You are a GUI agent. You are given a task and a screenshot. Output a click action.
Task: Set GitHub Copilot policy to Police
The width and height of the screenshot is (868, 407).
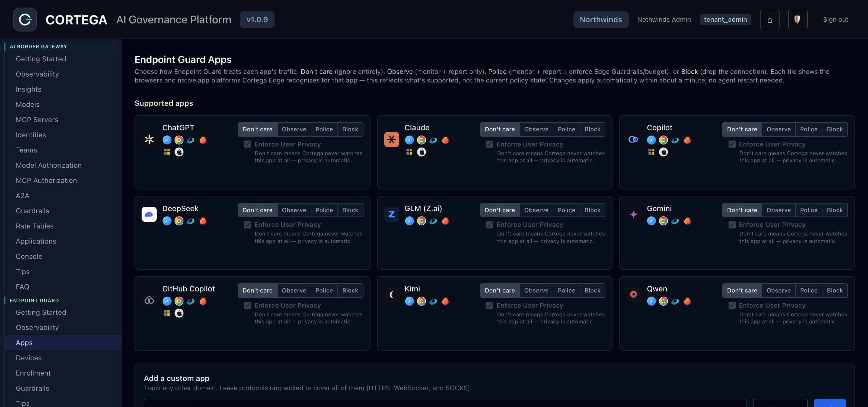324,290
